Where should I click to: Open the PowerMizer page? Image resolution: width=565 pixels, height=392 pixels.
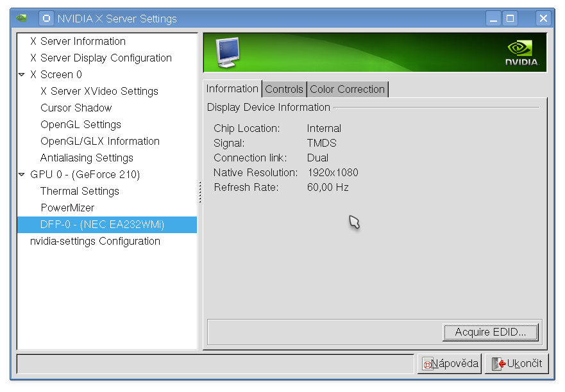(67, 208)
